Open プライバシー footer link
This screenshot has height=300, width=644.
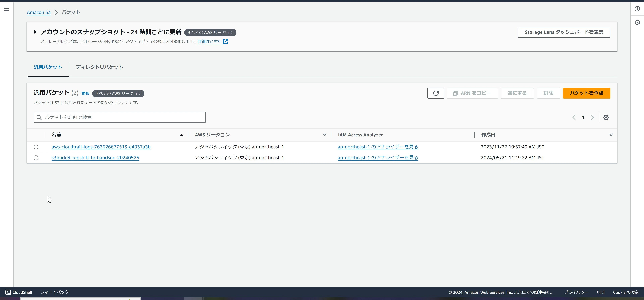(x=576, y=292)
